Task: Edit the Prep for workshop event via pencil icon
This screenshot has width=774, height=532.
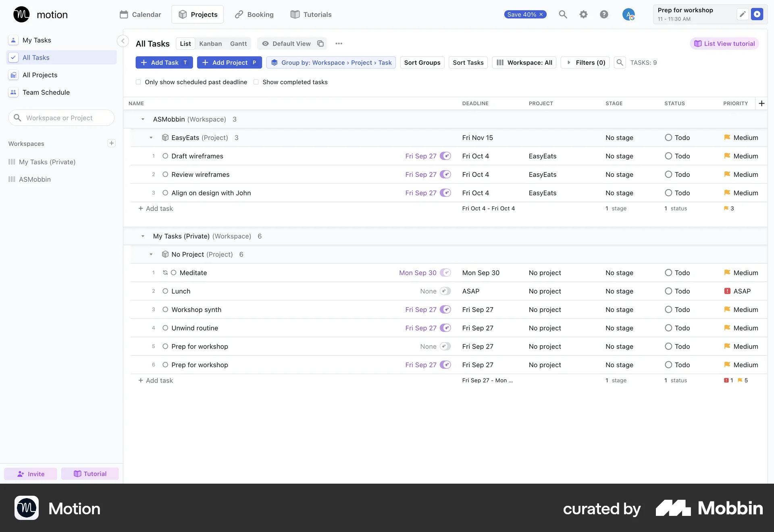Action: pos(743,14)
